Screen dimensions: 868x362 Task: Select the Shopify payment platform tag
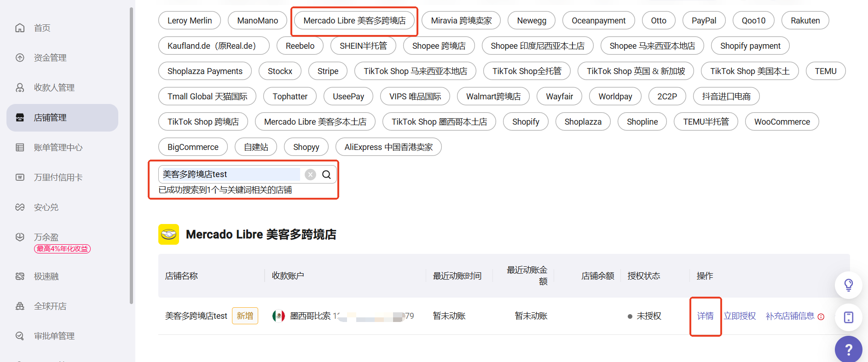tap(750, 46)
